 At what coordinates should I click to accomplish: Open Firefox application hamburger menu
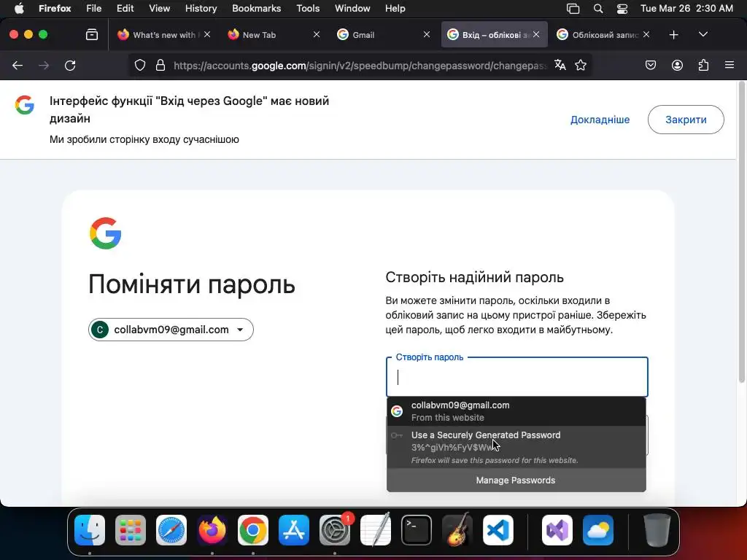coord(729,65)
